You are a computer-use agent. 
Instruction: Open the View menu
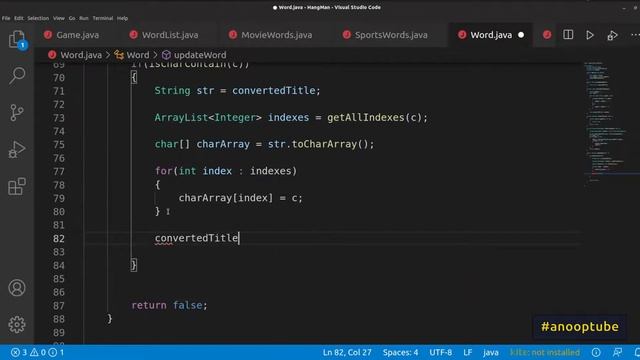(x=59, y=18)
